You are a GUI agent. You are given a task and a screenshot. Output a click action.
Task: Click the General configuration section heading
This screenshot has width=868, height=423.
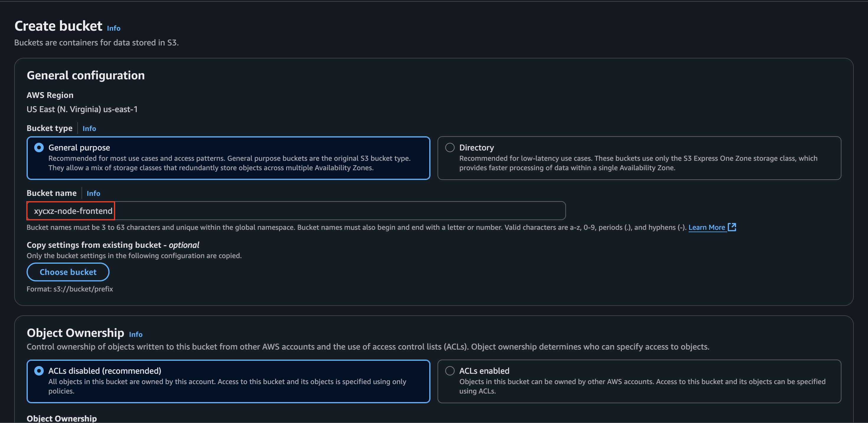(86, 76)
